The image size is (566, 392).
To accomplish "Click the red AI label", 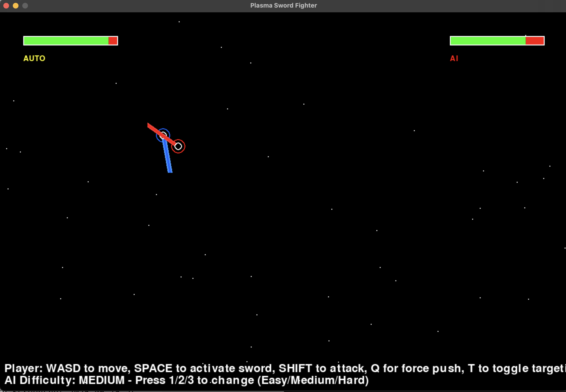I will click(x=454, y=58).
